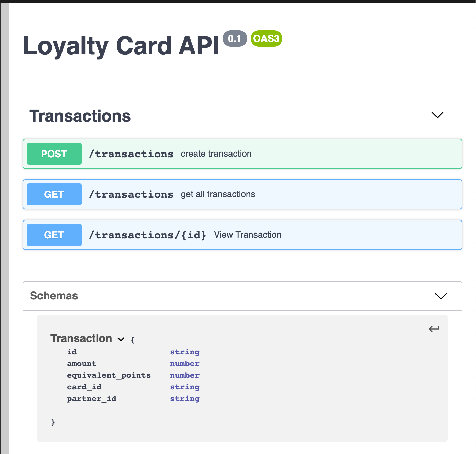
Task: Click the Transaction schema name
Action: [81, 338]
